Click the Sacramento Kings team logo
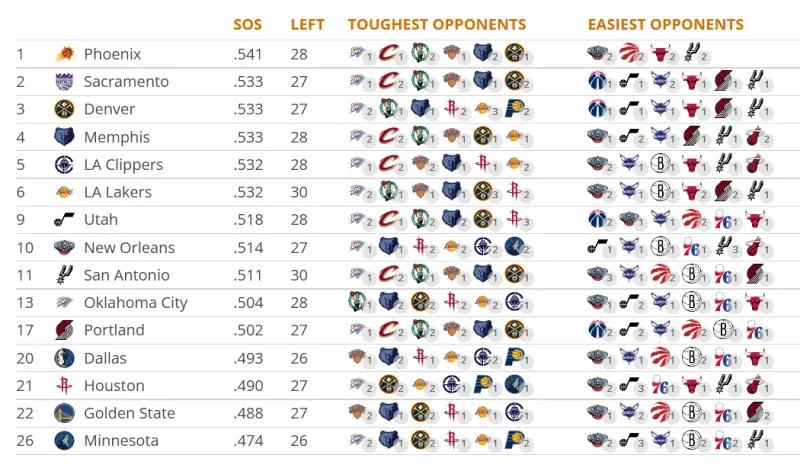This screenshot has width=800, height=468. tap(64, 81)
